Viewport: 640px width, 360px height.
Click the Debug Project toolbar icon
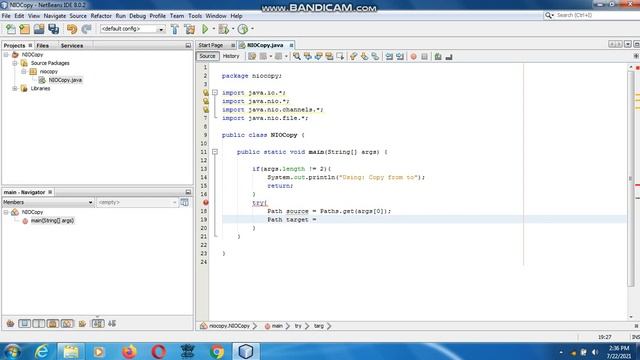click(x=223, y=29)
